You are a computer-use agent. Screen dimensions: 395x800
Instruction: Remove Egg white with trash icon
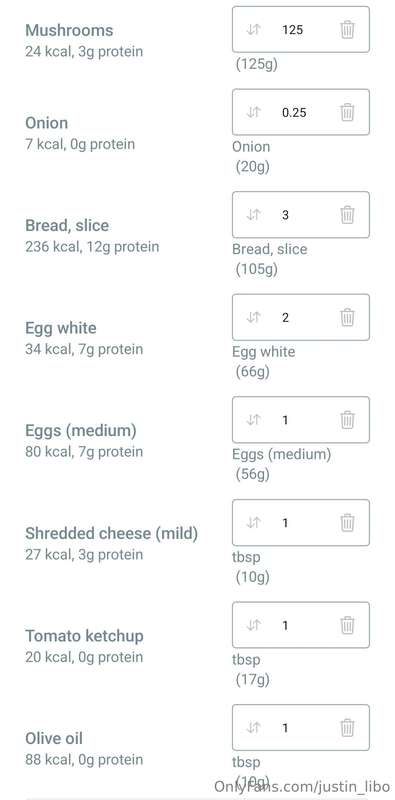tap(347, 317)
